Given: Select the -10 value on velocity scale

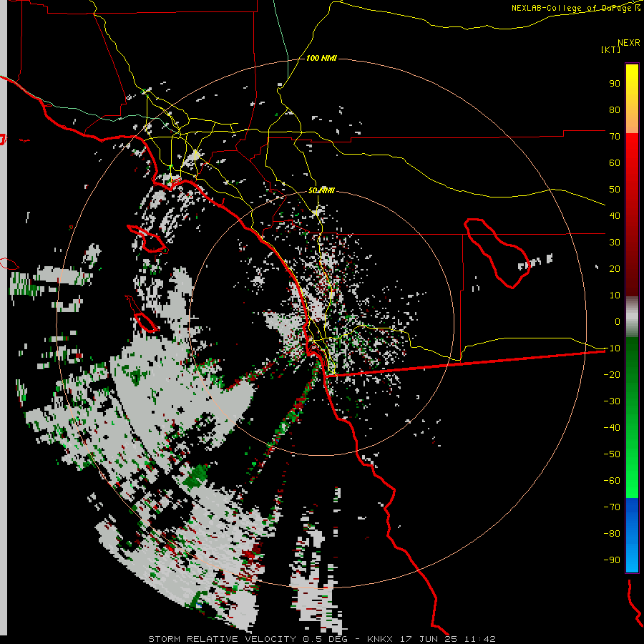Looking at the screenshot, I should 612,348.
